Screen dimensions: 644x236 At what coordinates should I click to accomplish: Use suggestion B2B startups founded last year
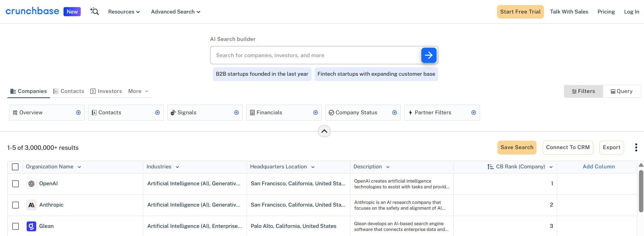pyautogui.click(x=262, y=74)
